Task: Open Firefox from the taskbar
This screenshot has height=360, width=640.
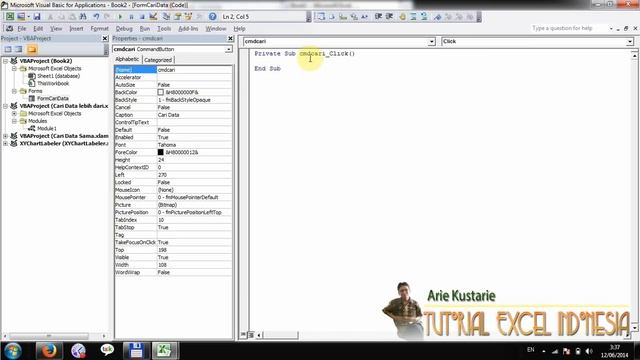Action: (48, 351)
